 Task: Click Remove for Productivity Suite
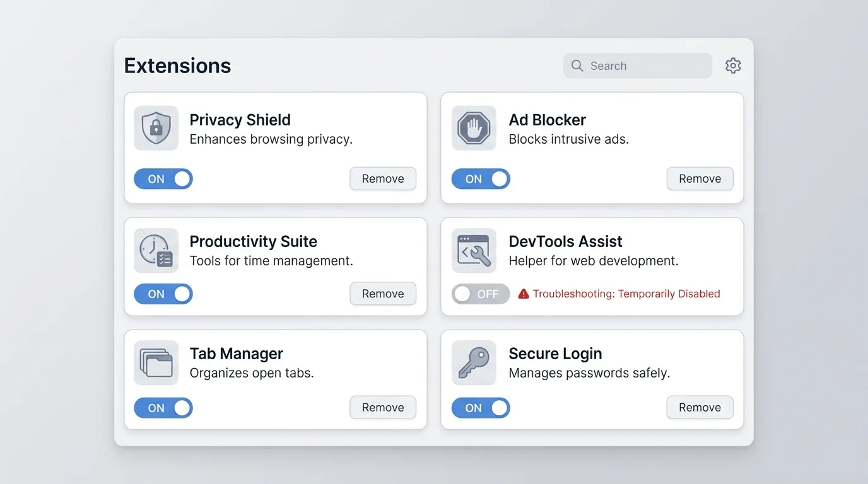tap(383, 294)
